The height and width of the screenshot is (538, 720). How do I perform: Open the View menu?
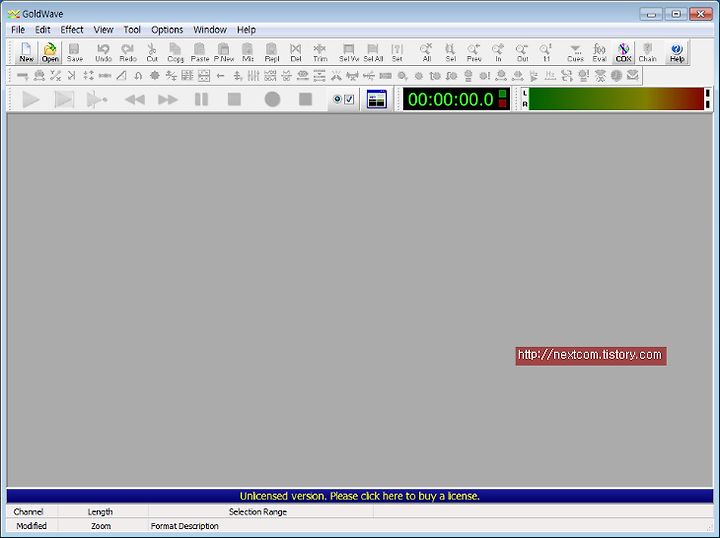(x=103, y=30)
